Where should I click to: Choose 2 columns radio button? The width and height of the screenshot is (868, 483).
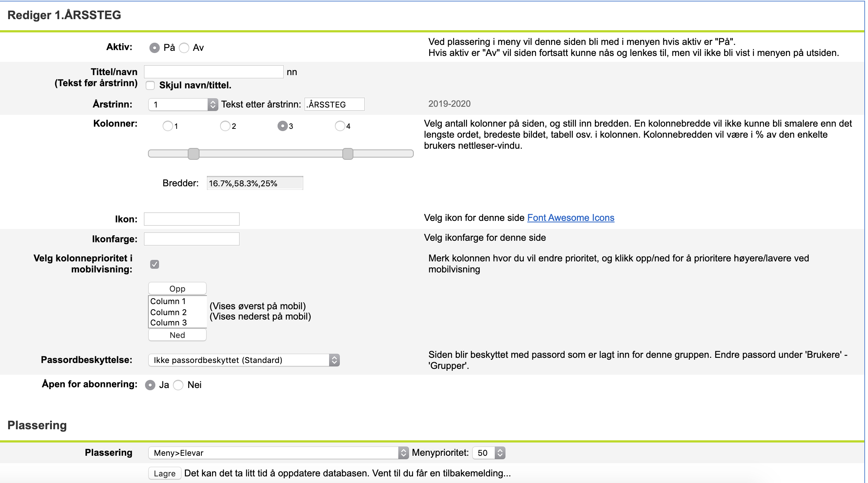(x=225, y=126)
